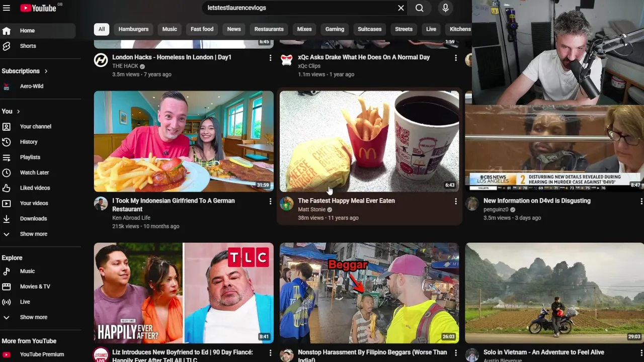Open History in the sidebar
Viewport: 644px width, 362px height.
pyautogui.click(x=38, y=142)
